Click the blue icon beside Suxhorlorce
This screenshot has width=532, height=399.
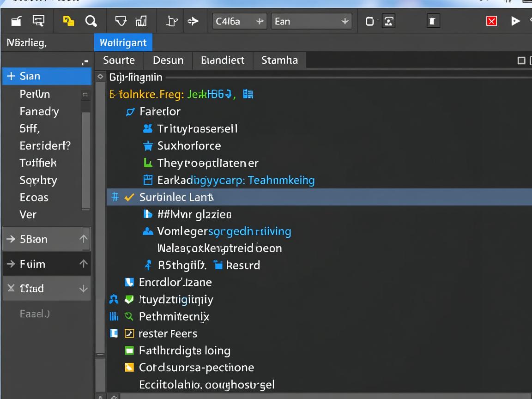click(x=148, y=146)
